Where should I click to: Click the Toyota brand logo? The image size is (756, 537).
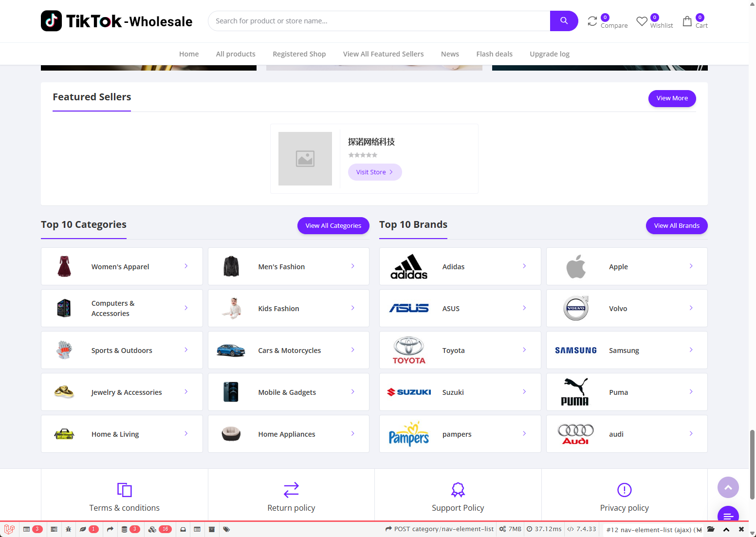[x=409, y=351]
